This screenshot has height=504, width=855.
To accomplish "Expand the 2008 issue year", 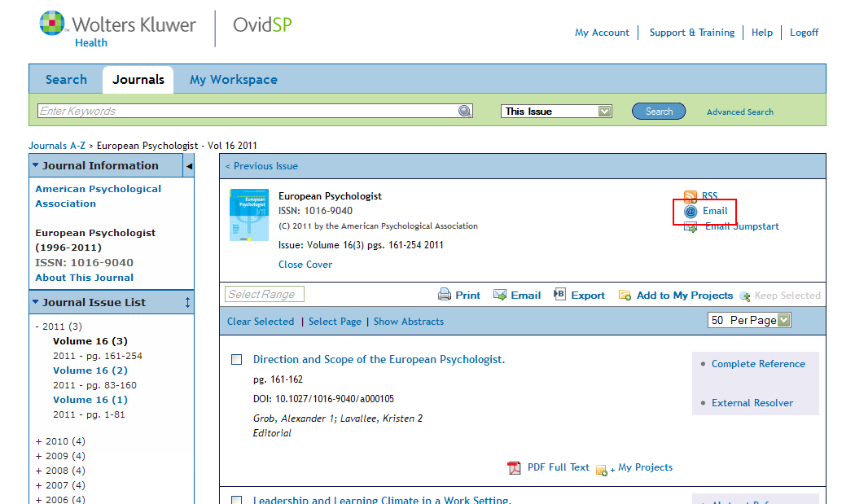I will [38, 471].
